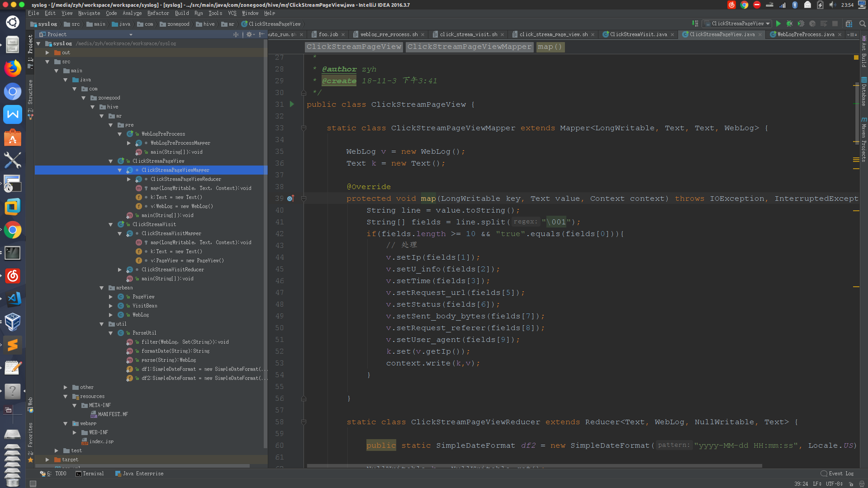
Task: Click Bluetooth icon in top bar
Action: (795, 5)
